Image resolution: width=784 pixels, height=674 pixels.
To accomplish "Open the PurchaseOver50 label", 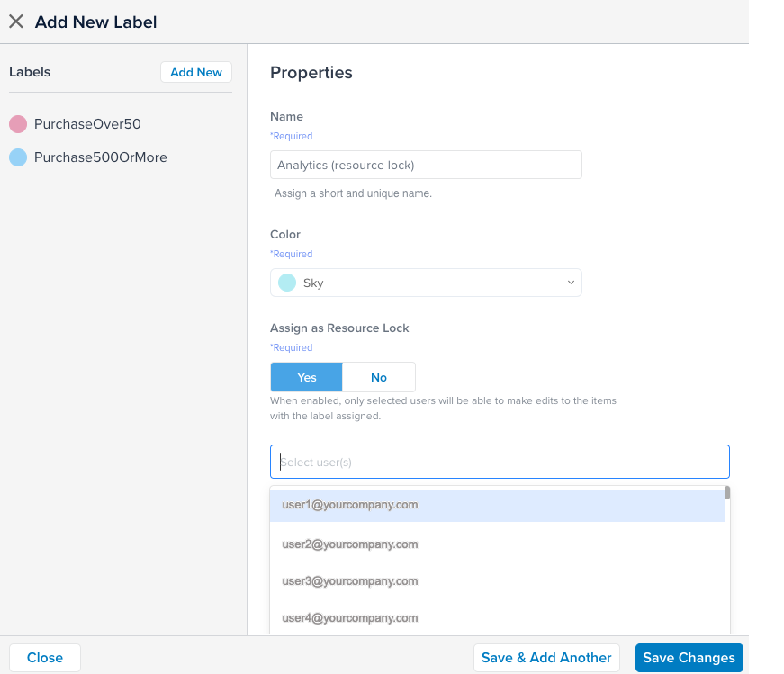I will [x=87, y=124].
